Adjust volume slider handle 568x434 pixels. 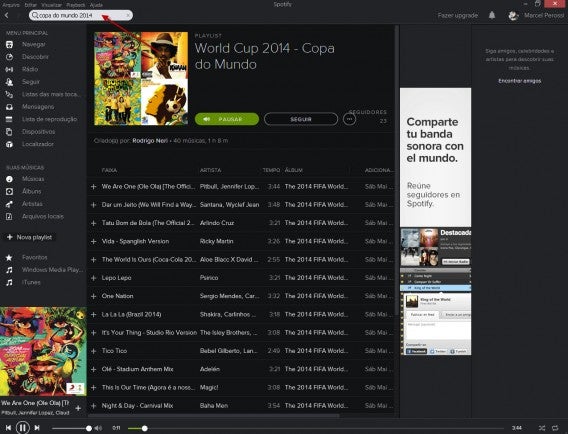click(89, 429)
